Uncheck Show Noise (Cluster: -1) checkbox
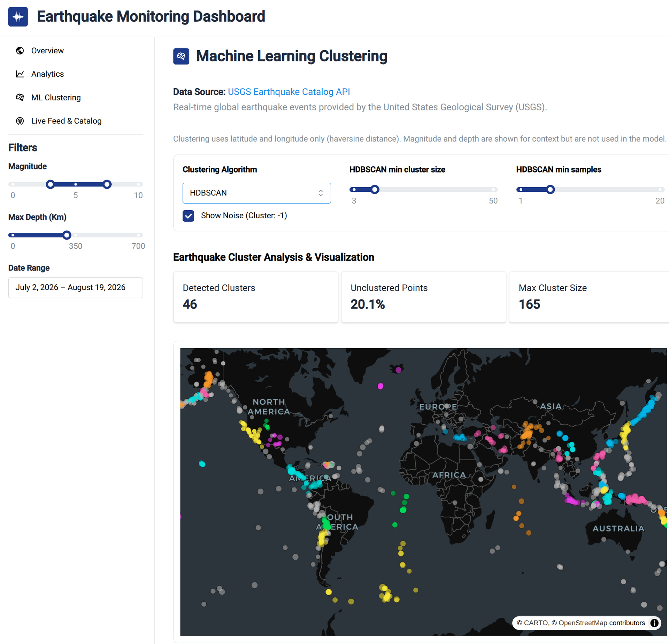The image size is (669, 644). pos(189,216)
